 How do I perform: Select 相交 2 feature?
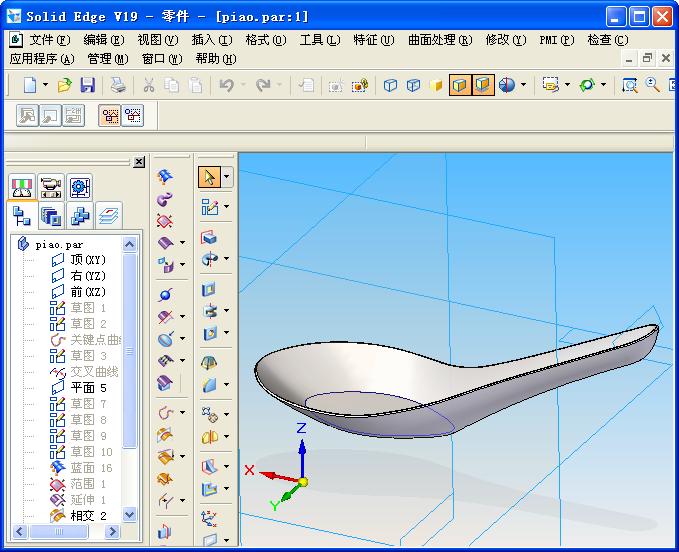pos(88,516)
